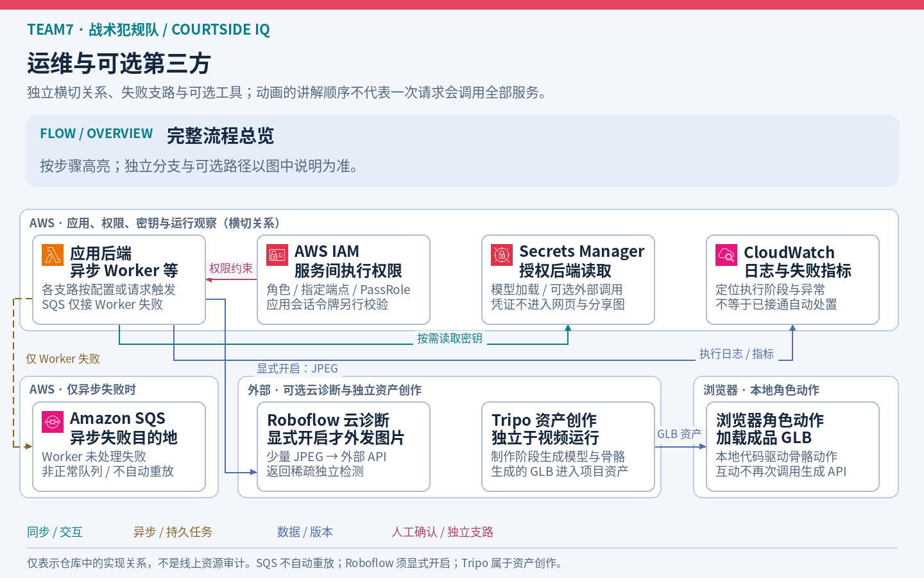Image resolution: width=924 pixels, height=578 pixels.
Task: Click the 少量 JPEG → 外部 API text
Action: click(327, 457)
